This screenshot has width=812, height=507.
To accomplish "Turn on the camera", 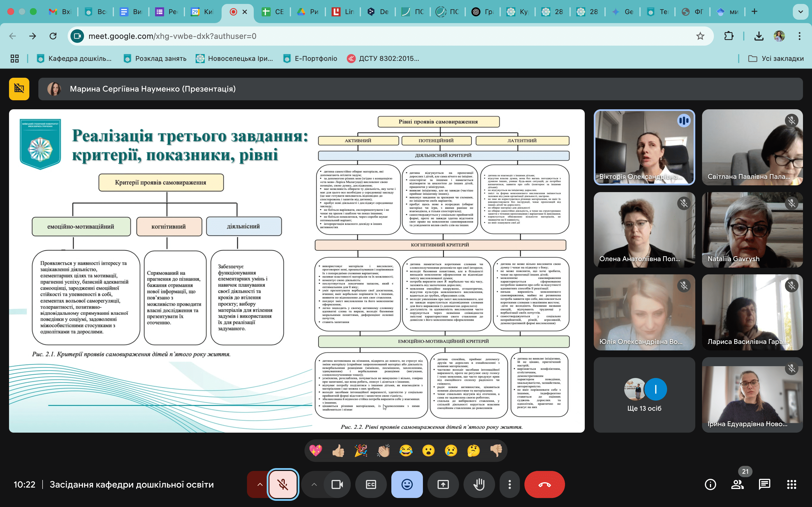I will pyautogui.click(x=337, y=484).
